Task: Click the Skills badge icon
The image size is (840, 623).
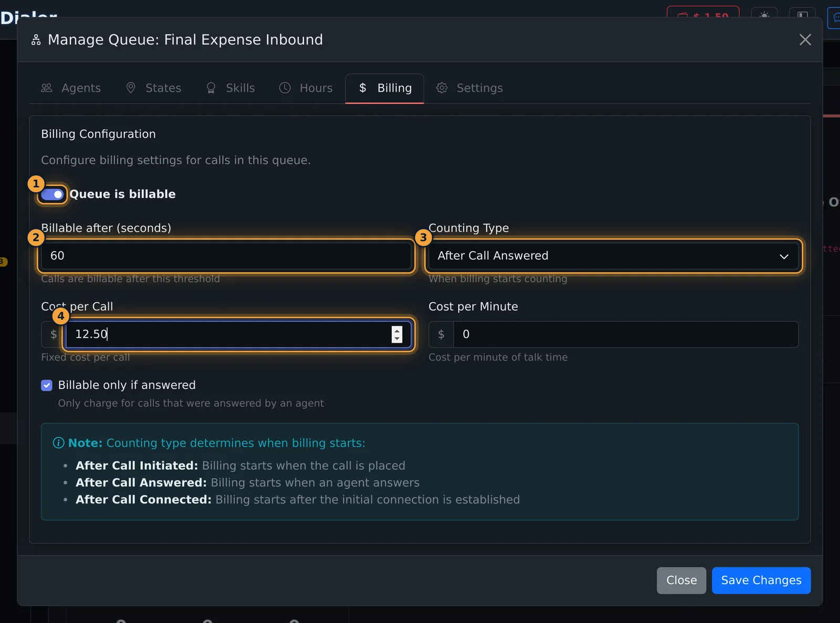Action: pos(211,88)
